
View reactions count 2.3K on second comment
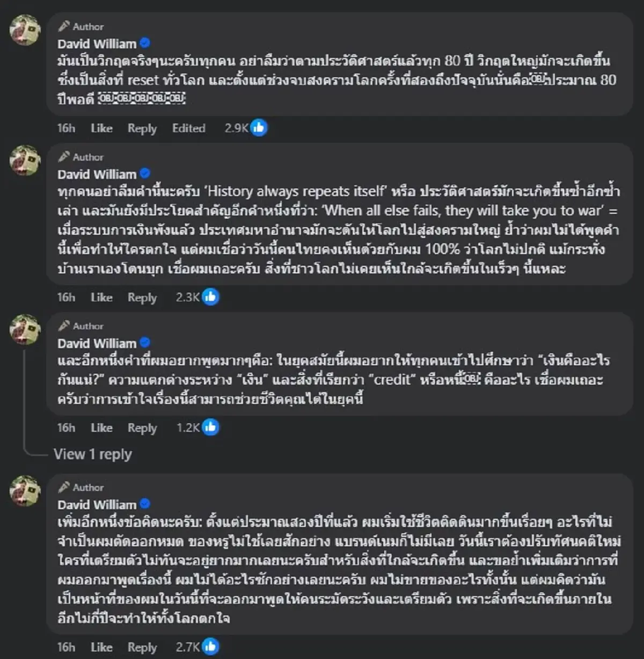[188, 298]
